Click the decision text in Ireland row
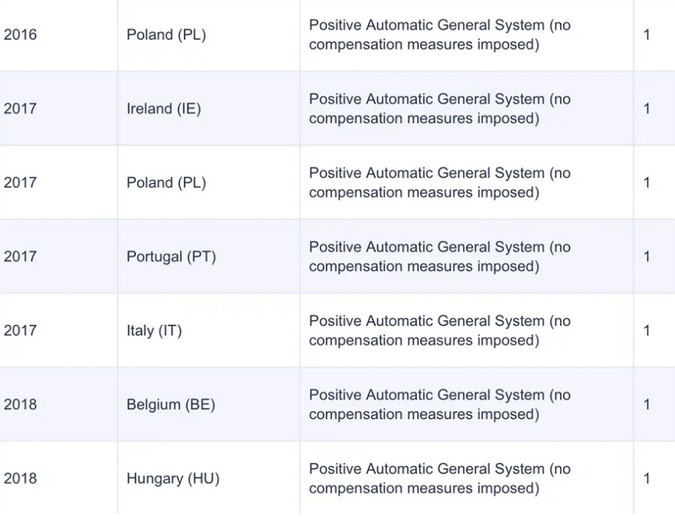 pos(440,108)
